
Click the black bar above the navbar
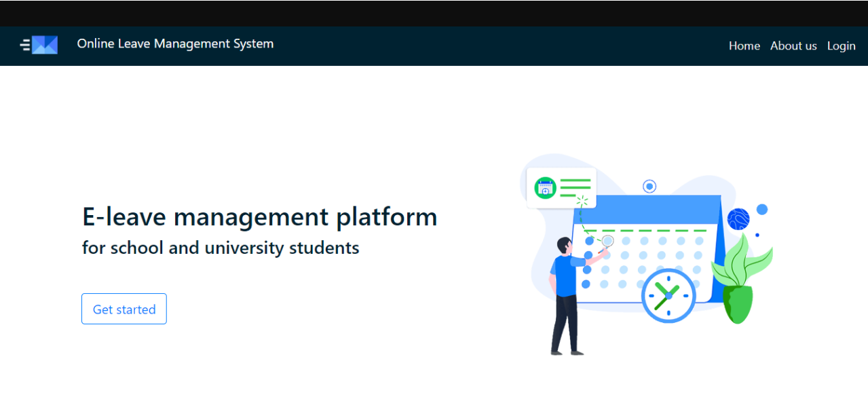click(434, 13)
